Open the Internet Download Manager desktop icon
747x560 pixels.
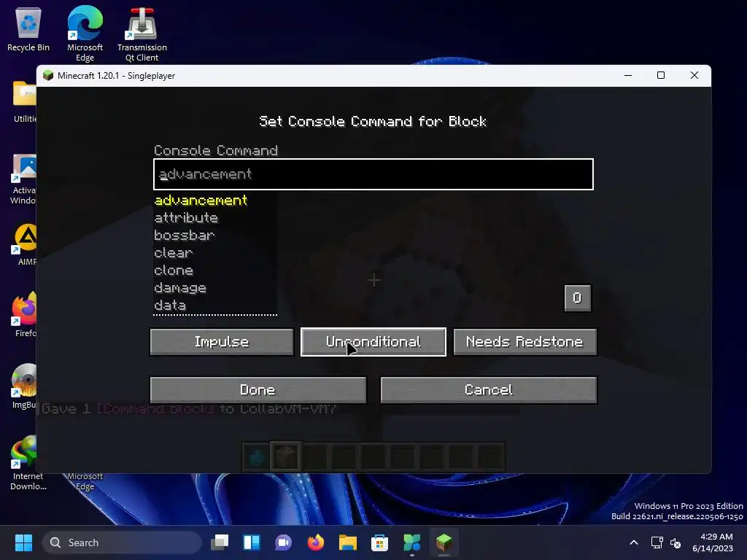pyautogui.click(x=28, y=462)
